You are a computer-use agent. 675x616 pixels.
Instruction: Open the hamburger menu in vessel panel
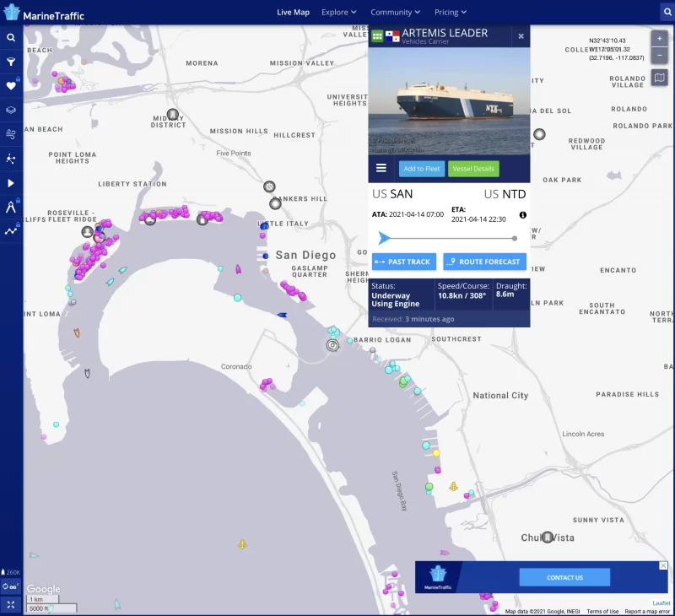click(x=381, y=168)
